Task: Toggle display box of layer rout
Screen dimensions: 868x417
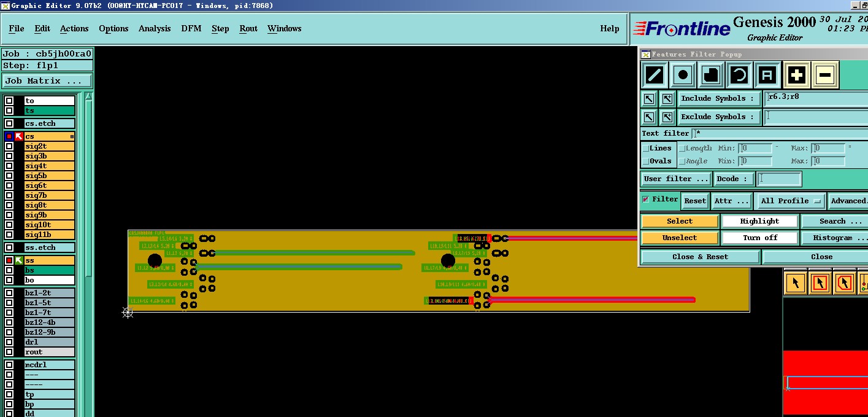Action: (9, 352)
